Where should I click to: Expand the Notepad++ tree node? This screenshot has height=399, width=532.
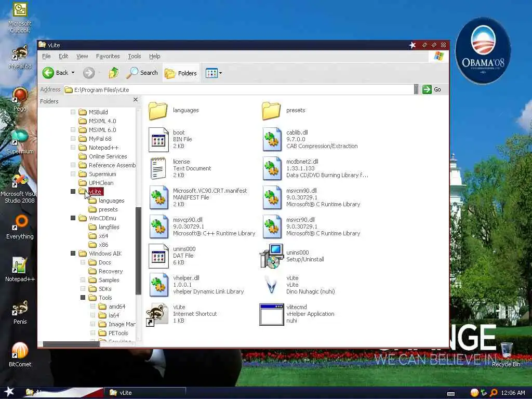[73, 147]
